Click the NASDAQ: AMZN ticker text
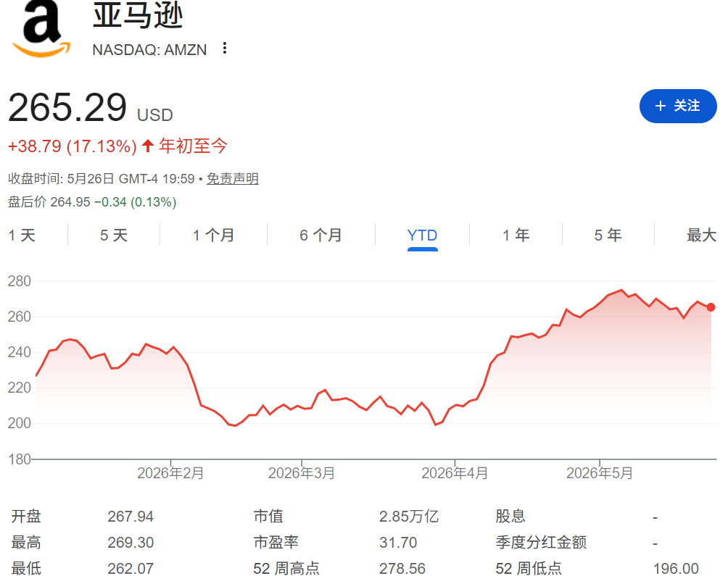The height and width of the screenshot is (576, 728). click(x=149, y=49)
